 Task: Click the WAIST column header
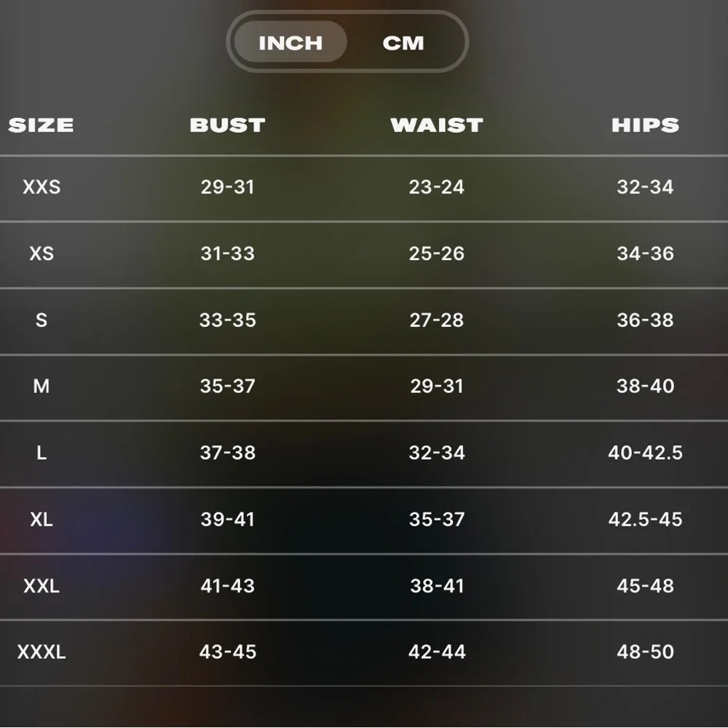(436, 125)
